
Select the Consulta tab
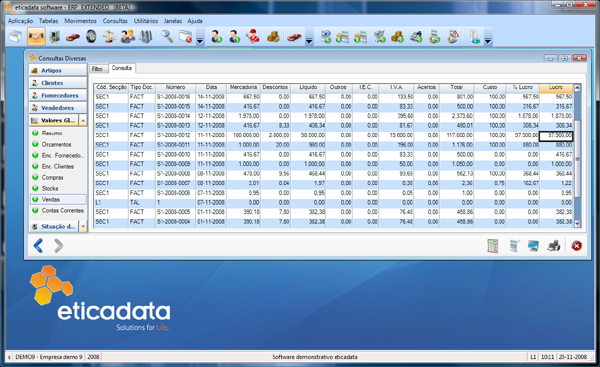point(122,68)
